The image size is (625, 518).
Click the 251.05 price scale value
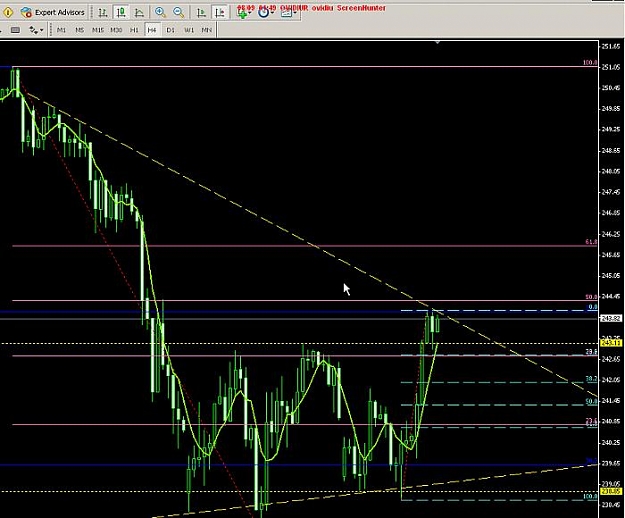click(x=611, y=67)
